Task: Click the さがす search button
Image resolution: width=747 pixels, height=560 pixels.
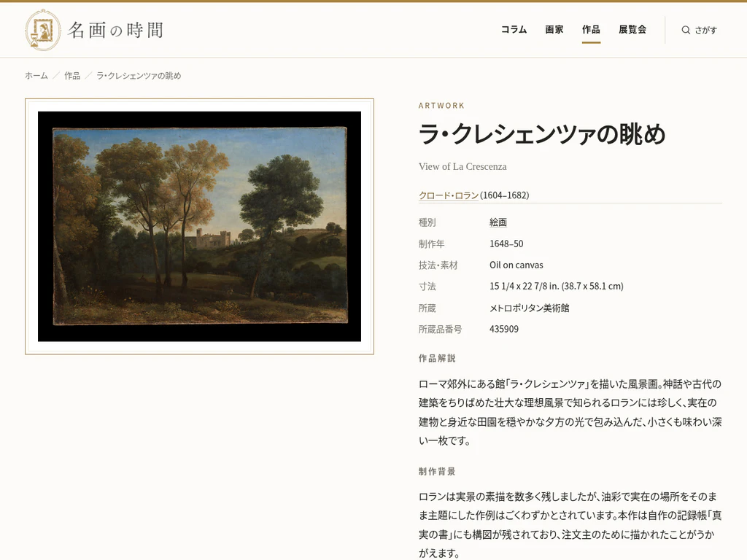Action: [x=699, y=30]
